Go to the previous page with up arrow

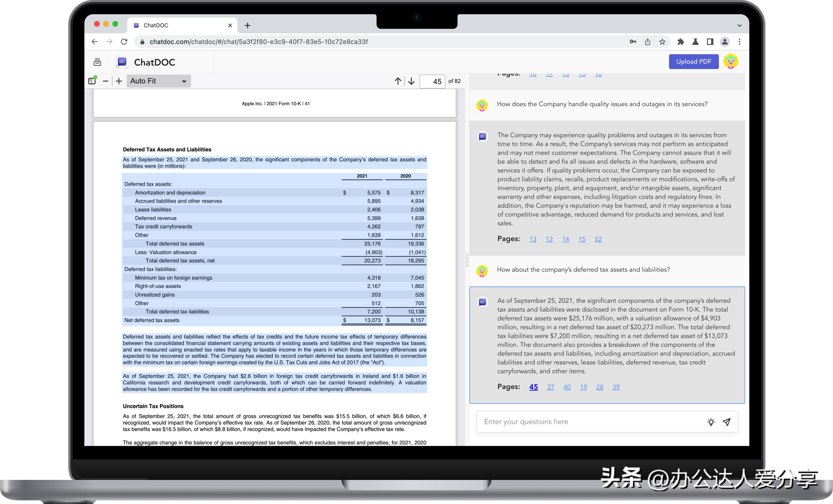click(398, 81)
